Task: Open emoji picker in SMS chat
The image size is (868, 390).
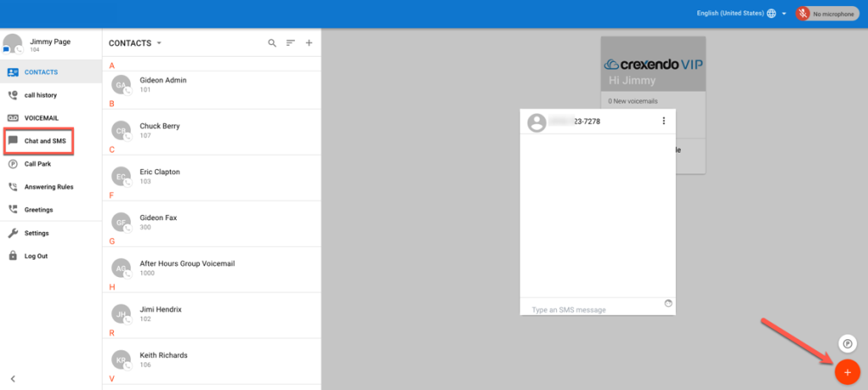Action: [x=668, y=303]
